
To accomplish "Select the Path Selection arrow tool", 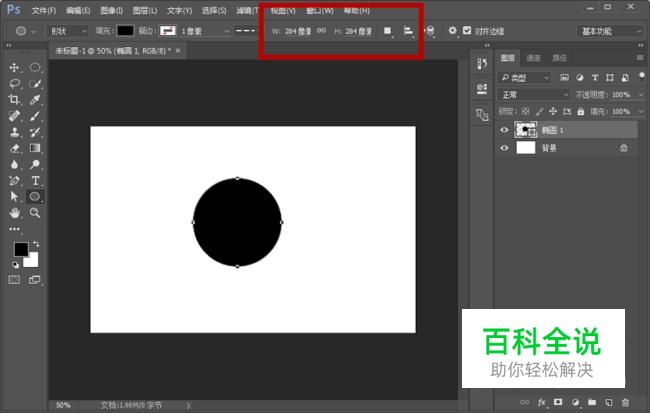I will pyautogui.click(x=14, y=196).
